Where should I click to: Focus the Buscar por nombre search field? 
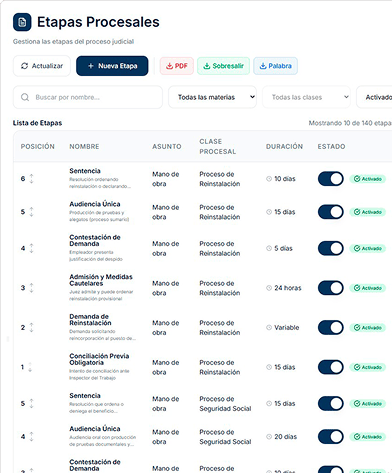click(x=88, y=97)
